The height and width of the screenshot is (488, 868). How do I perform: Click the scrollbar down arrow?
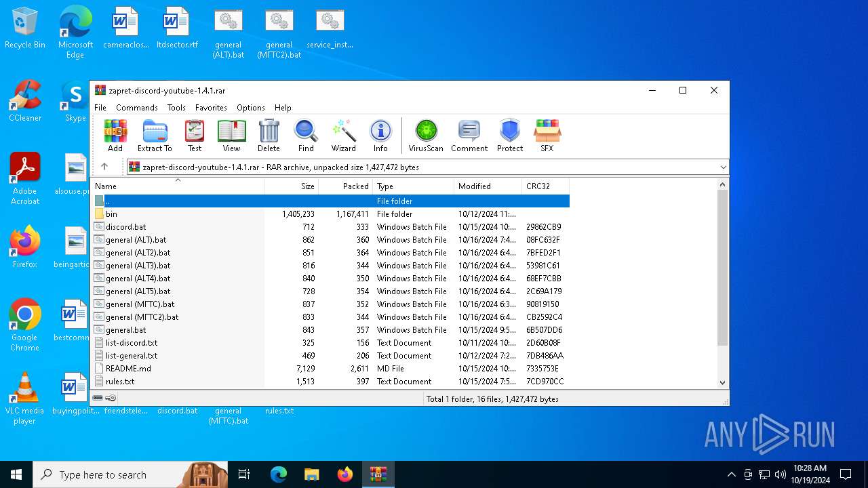click(722, 383)
